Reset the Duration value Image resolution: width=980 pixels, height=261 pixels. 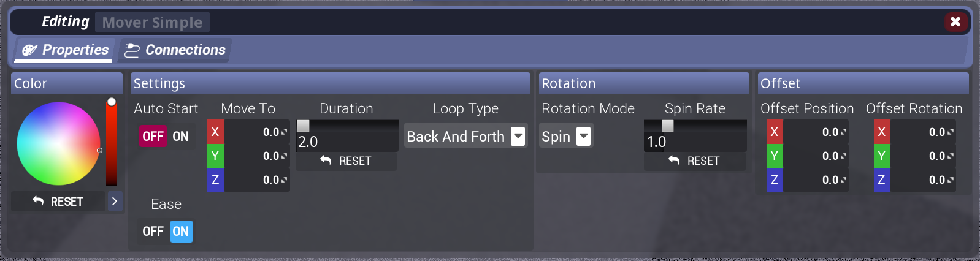[x=346, y=161]
